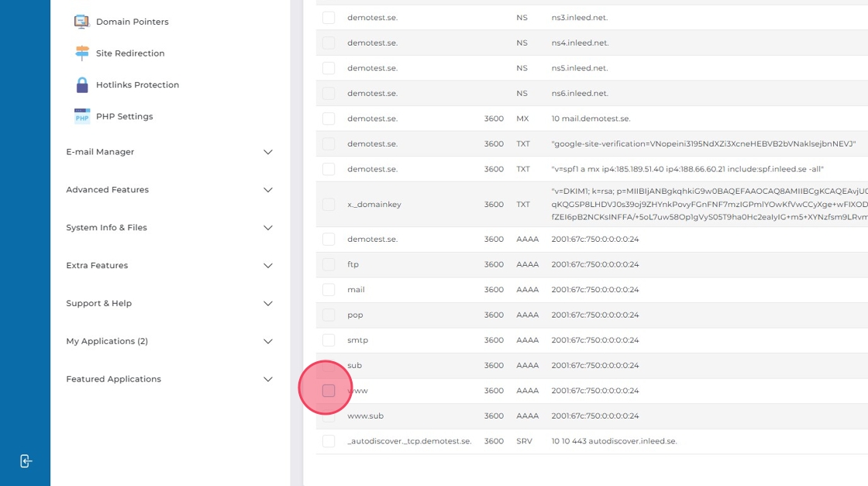Expand the E-mail Manager section

click(x=268, y=152)
